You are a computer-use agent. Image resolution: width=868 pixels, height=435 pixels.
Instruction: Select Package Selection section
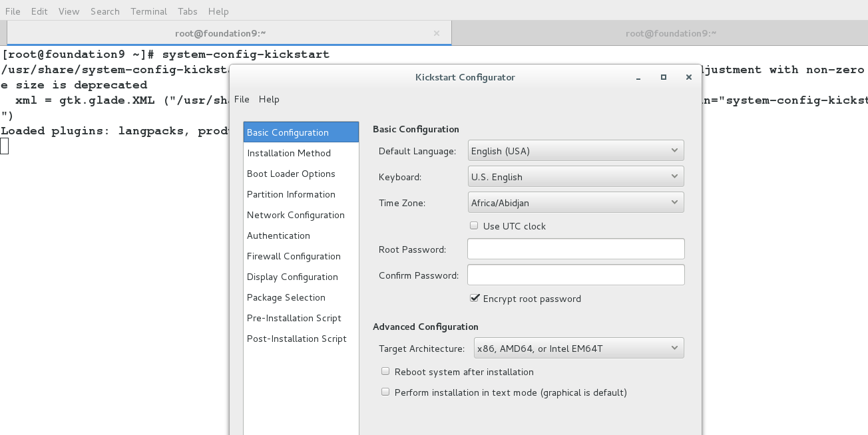point(301,297)
